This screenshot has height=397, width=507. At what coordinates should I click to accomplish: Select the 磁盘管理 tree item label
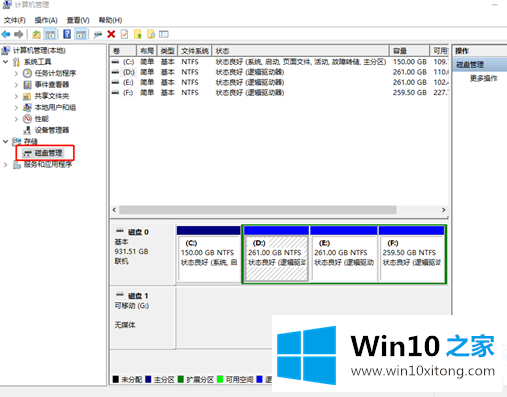coord(49,153)
